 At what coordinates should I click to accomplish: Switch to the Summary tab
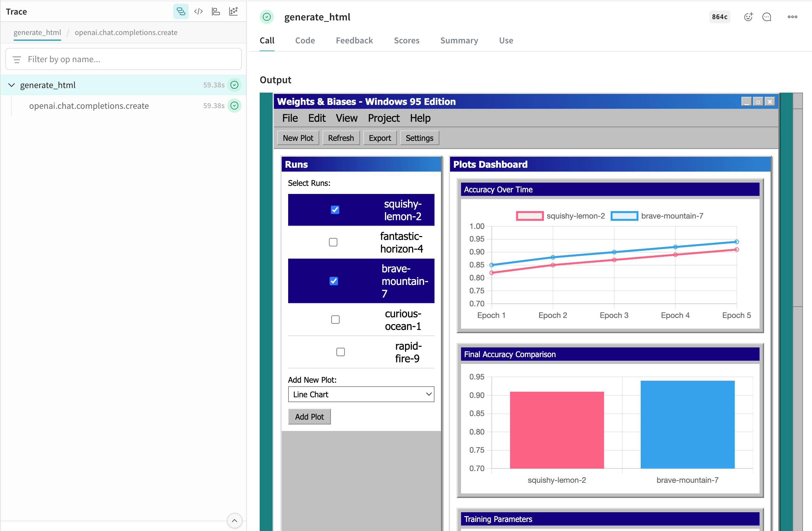coord(459,40)
